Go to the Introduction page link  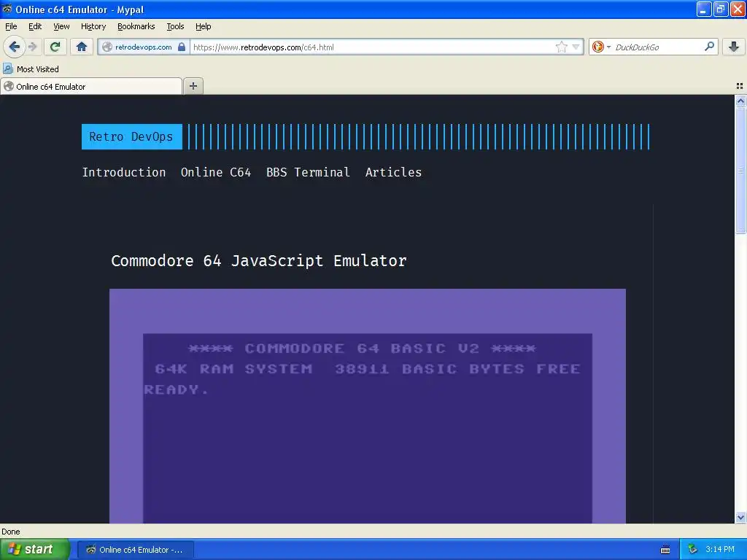click(124, 172)
